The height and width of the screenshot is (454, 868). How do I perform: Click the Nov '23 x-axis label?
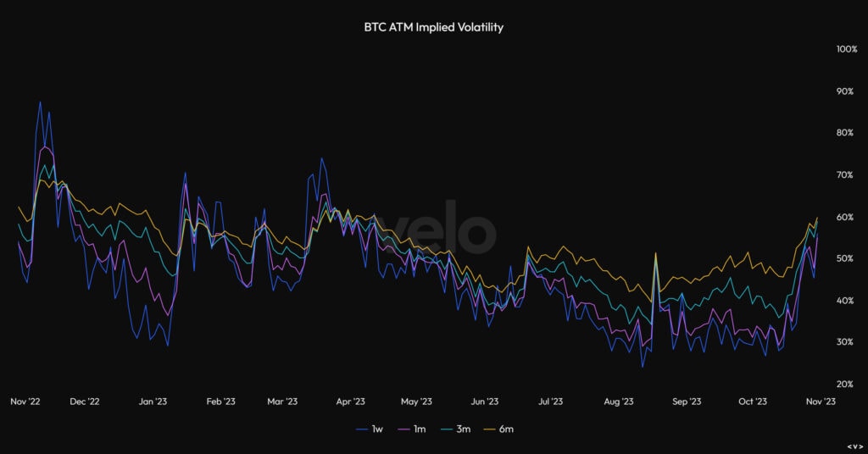click(x=821, y=401)
